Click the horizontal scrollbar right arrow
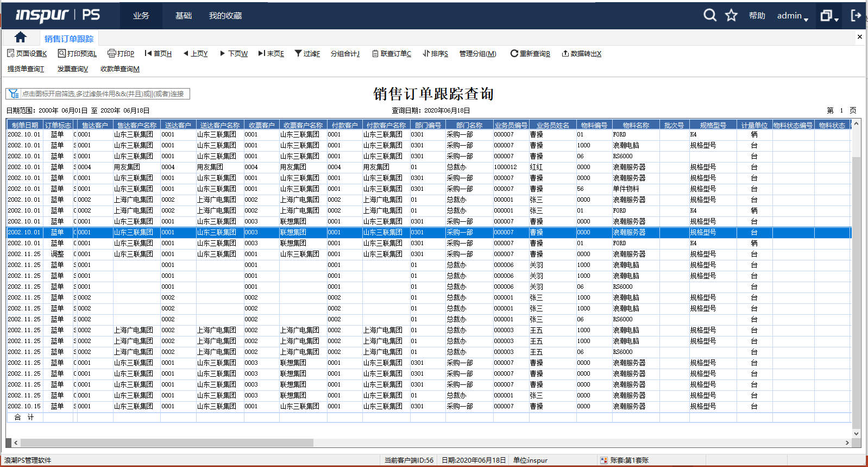This screenshot has height=467, width=868. click(x=847, y=443)
